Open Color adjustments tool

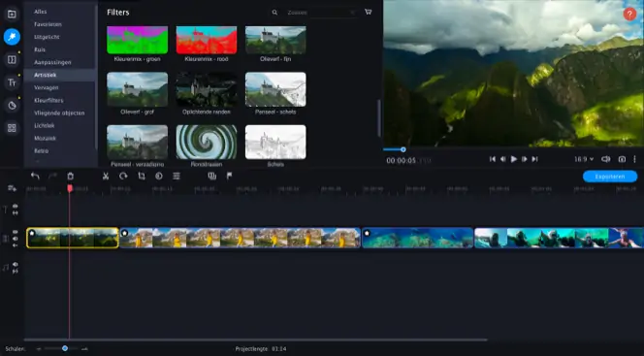coord(159,177)
